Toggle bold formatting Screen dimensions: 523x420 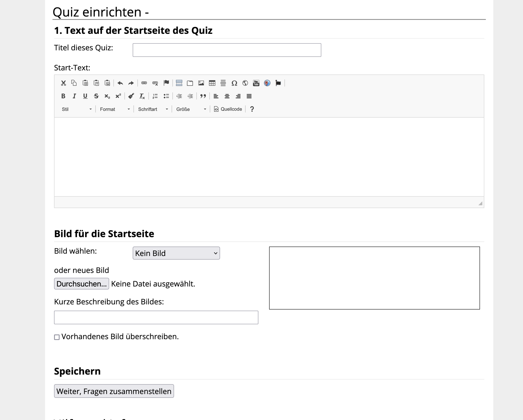pos(63,96)
